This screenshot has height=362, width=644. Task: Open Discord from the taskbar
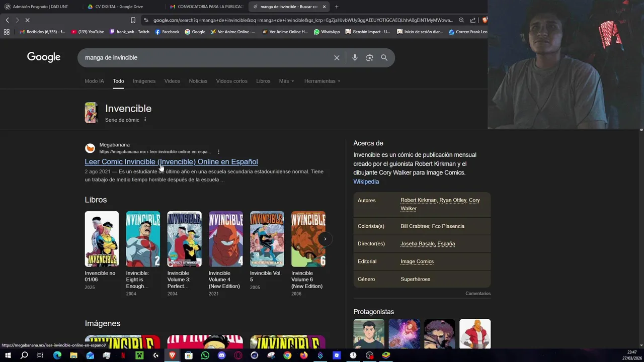pyautogui.click(x=221, y=355)
